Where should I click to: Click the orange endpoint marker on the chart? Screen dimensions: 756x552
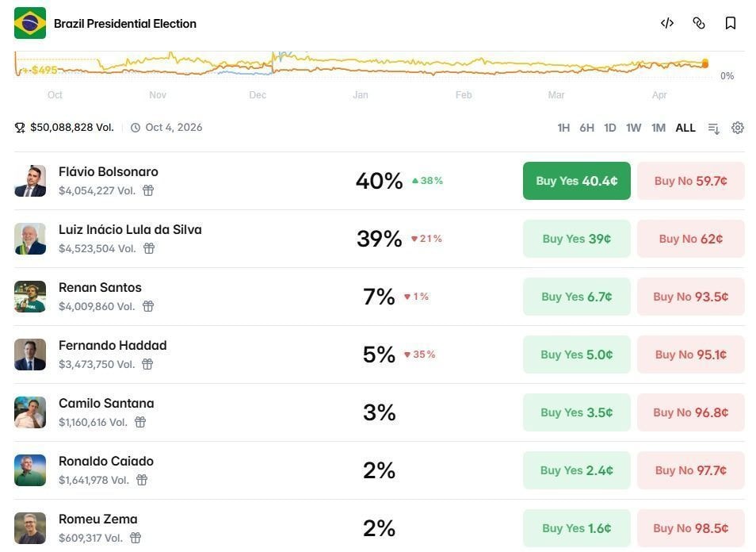tap(704, 64)
